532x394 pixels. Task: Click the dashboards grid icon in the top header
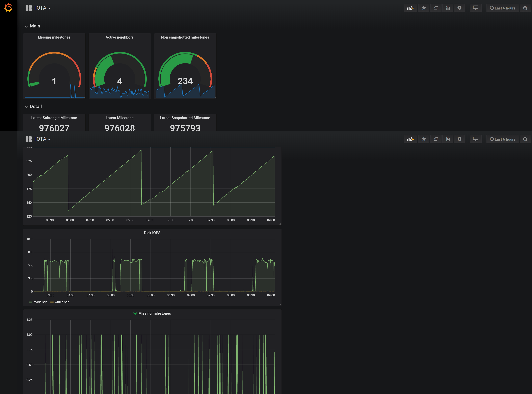[29, 8]
